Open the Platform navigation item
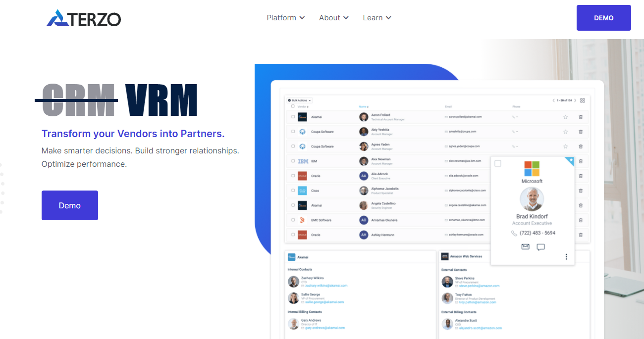The image size is (644, 339). tap(286, 18)
